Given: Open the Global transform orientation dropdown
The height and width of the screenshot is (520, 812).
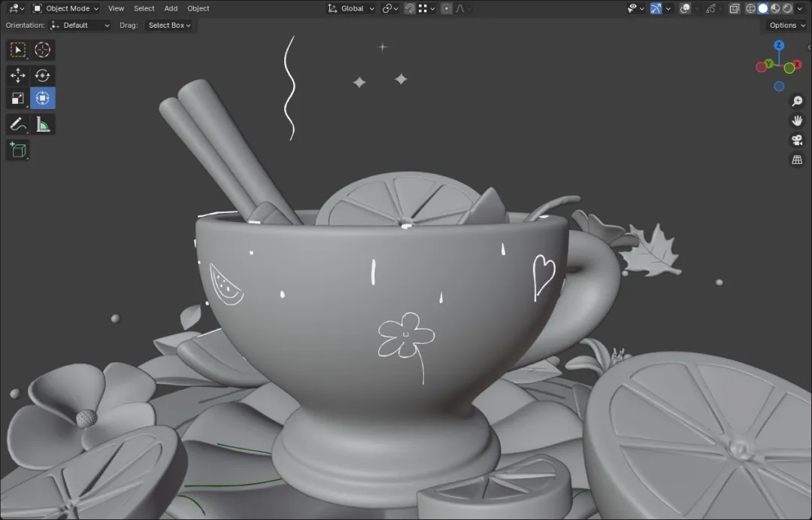Looking at the screenshot, I should 350,8.
